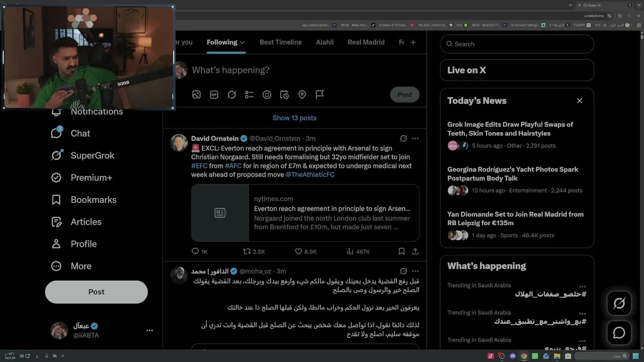Open the Georgina Rodríguez yacht photos story
Screen dimensions: 644x362
(517, 181)
